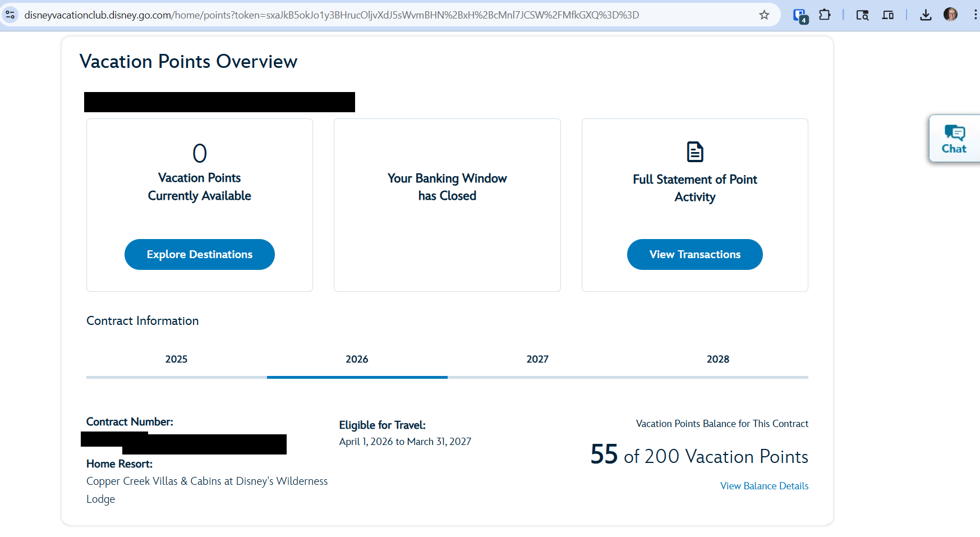The image size is (980, 537).
Task: Open the 2028 contract year tab
Action: 717,359
